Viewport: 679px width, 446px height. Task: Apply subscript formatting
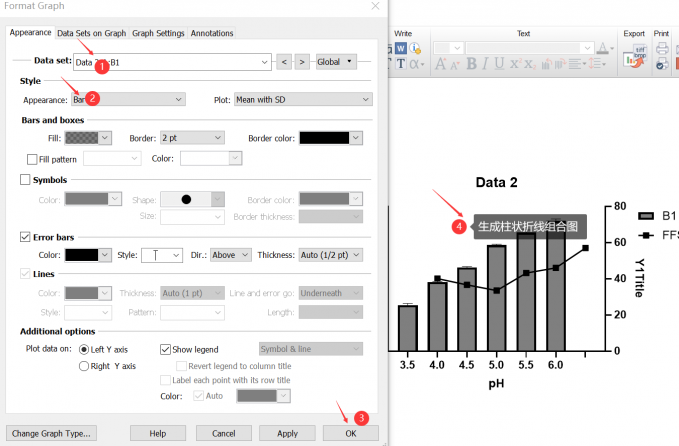pyautogui.click(x=530, y=65)
